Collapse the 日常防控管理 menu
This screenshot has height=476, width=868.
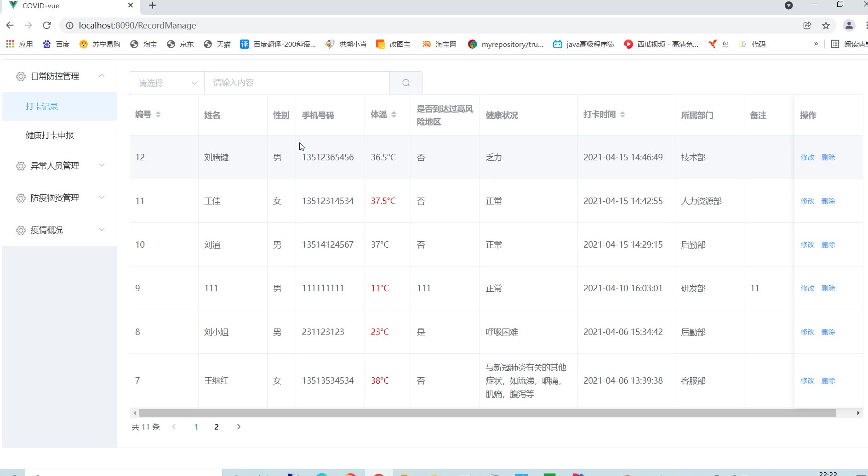pos(60,76)
